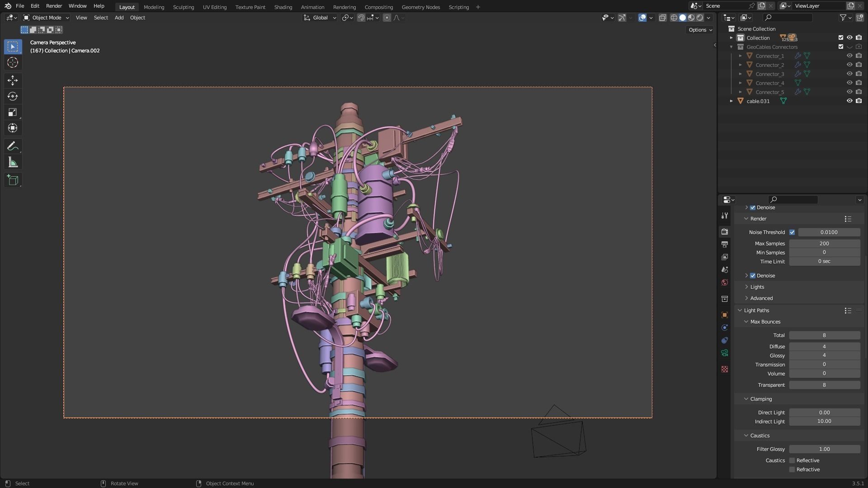Activate the Annotate pencil tool
The image size is (868, 488).
[13, 146]
